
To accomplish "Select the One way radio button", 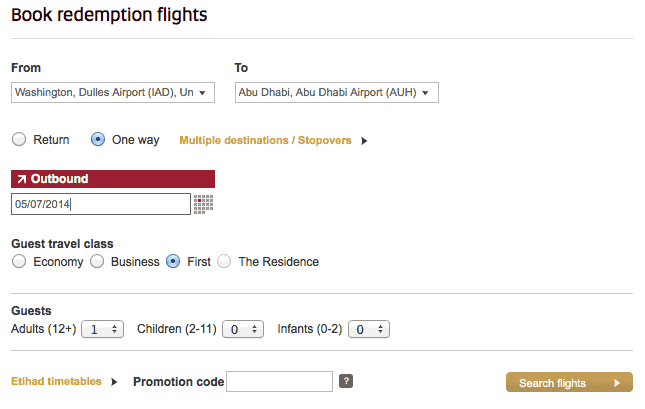I will (x=98, y=139).
